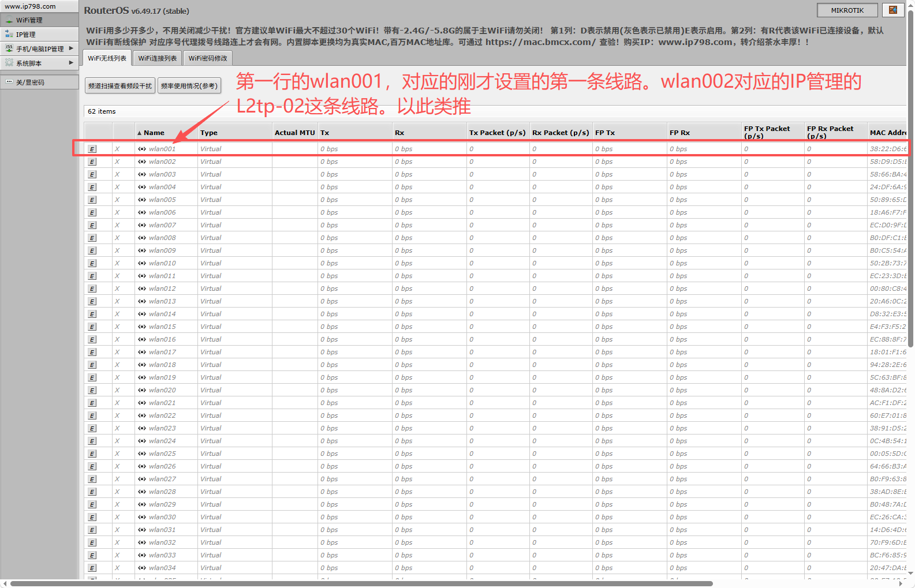The height and width of the screenshot is (588, 915).
Task: Click the wlan009 name text
Action: tap(162, 250)
